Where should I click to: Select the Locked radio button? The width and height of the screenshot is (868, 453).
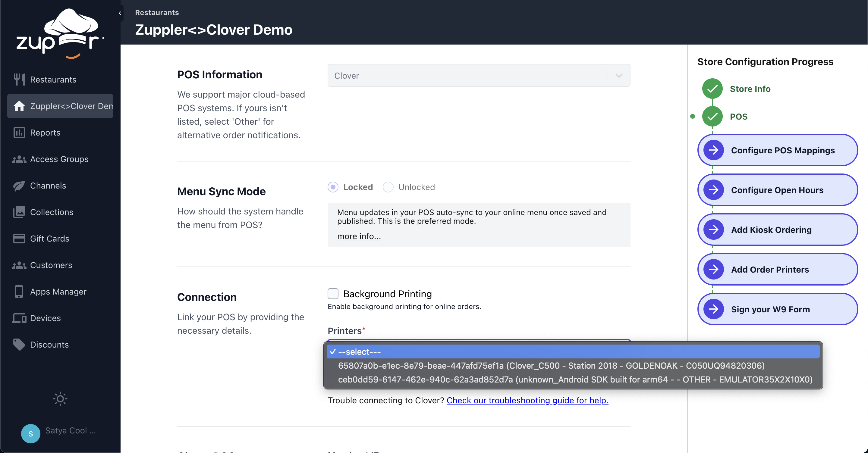(x=332, y=187)
